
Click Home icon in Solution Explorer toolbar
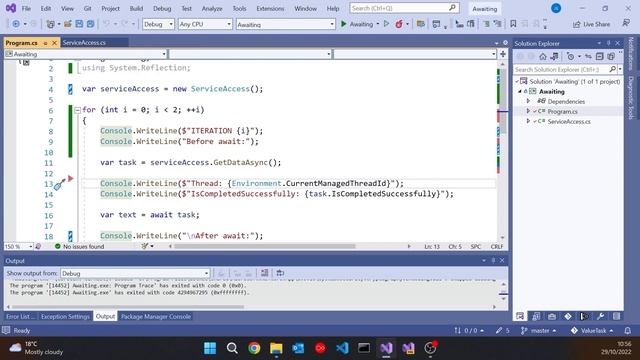coord(542,56)
